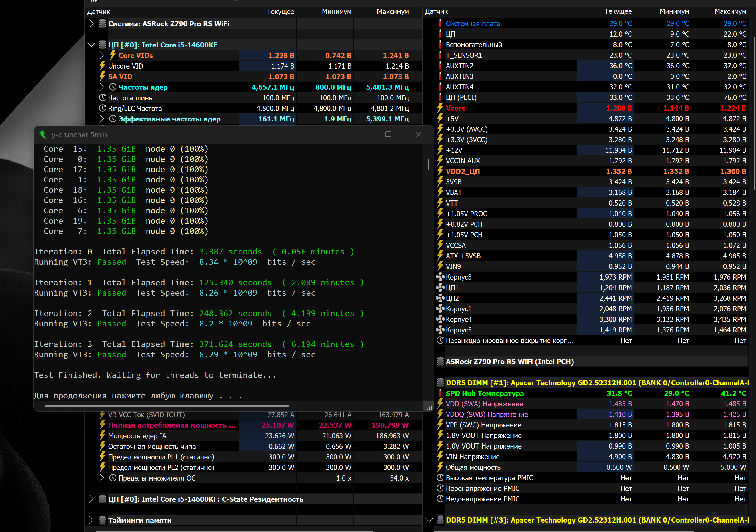Click the Корпус3 fan icon

pyautogui.click(x=440, y=277)
